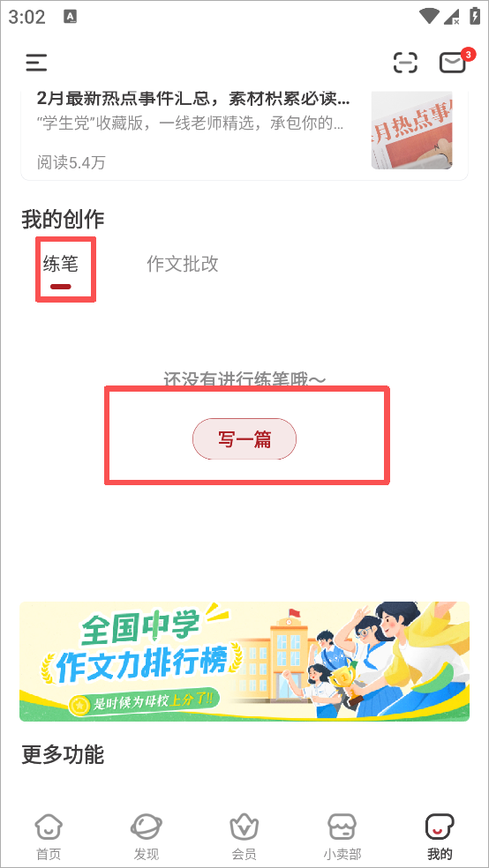Open the mail inbox icon

click(x=453, y=63)
